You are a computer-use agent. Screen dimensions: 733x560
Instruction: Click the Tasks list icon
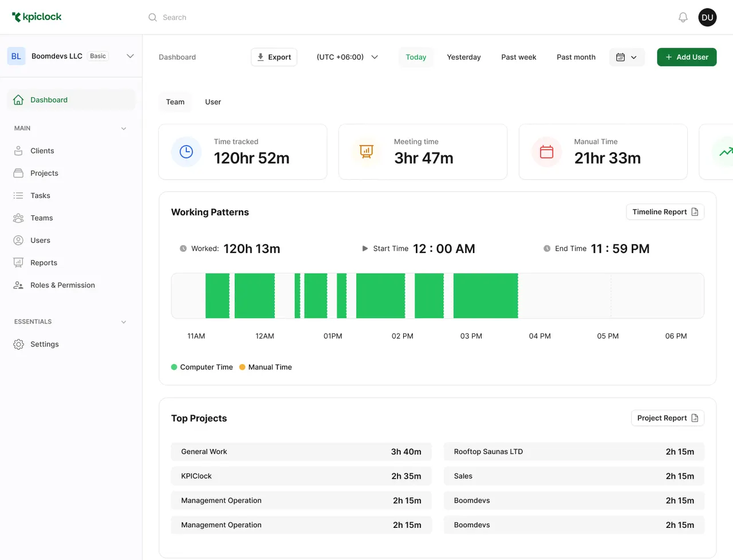[18, 195]
